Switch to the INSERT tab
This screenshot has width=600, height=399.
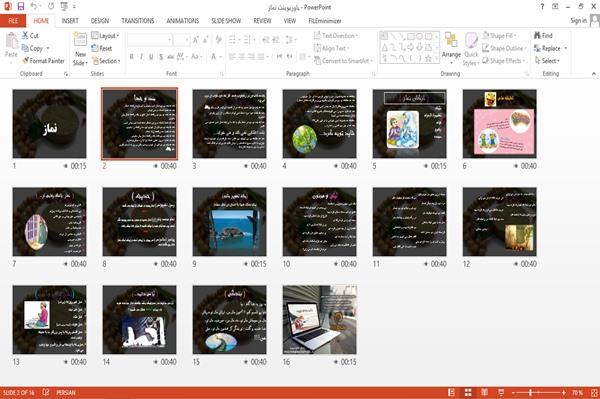point(70,21)
